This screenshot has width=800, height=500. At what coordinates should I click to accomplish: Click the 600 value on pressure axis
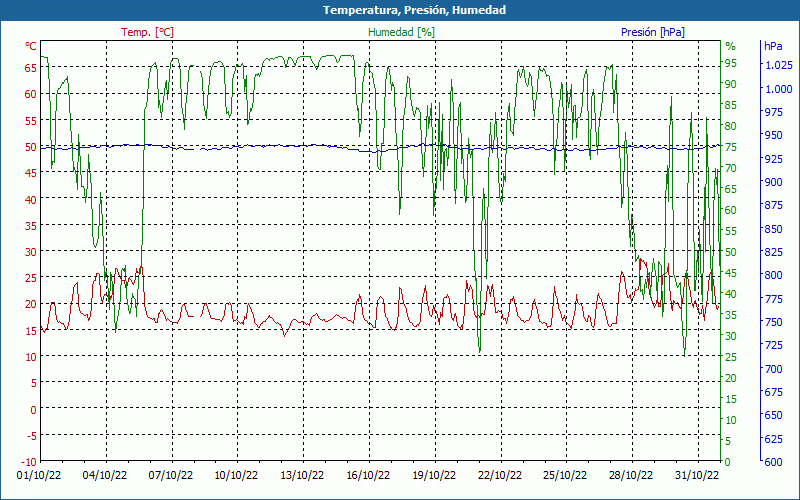click(x=773, y=462)
